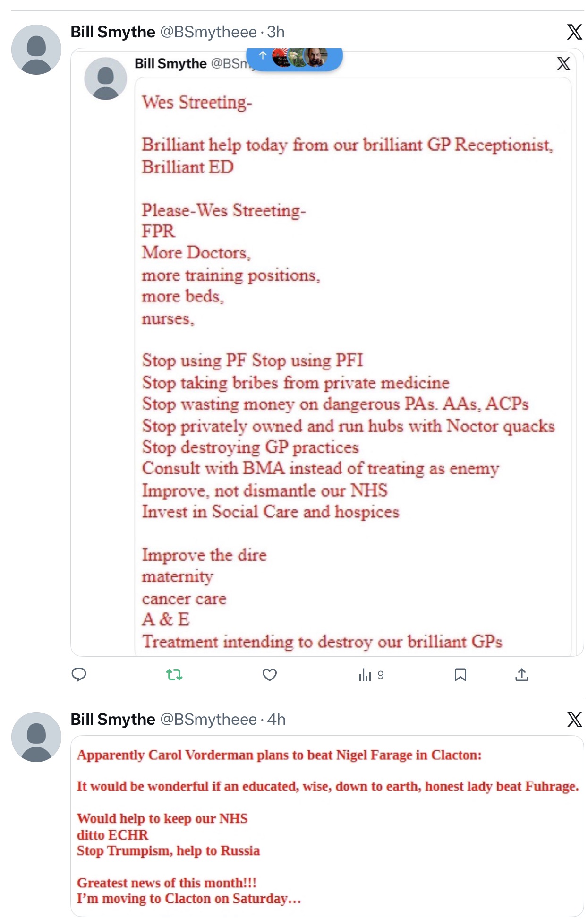This screenshot has width=588, height=919.
Task: Open @BSmytheee handle on first post
Action: 208,32
